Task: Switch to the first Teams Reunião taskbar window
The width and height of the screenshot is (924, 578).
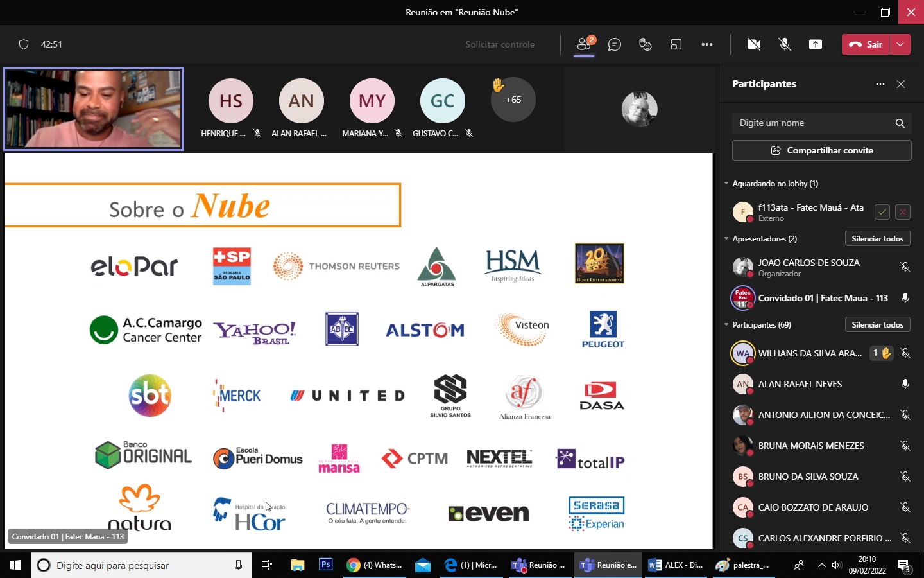Action: 539,565
